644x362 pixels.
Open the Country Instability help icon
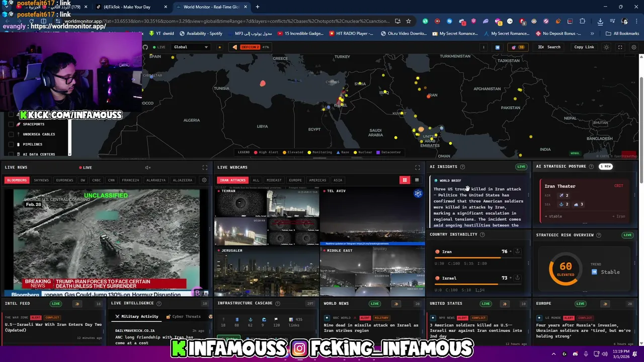pos(482,234)
